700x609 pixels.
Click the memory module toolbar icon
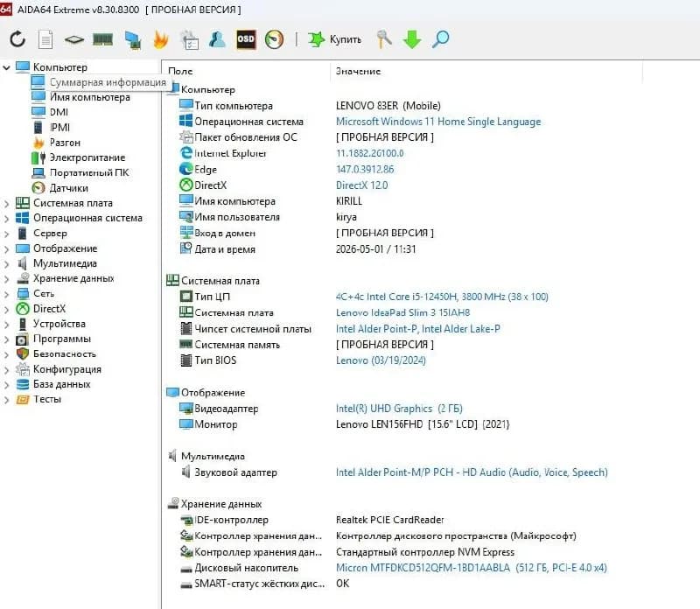(x=102, y=39)
